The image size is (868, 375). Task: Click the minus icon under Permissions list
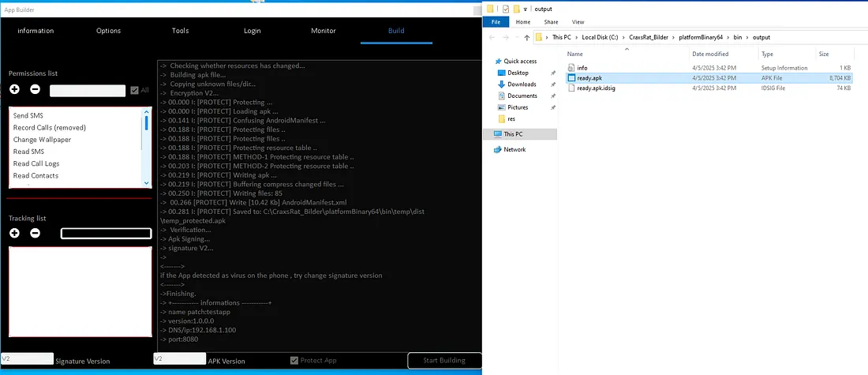(36, 90)
